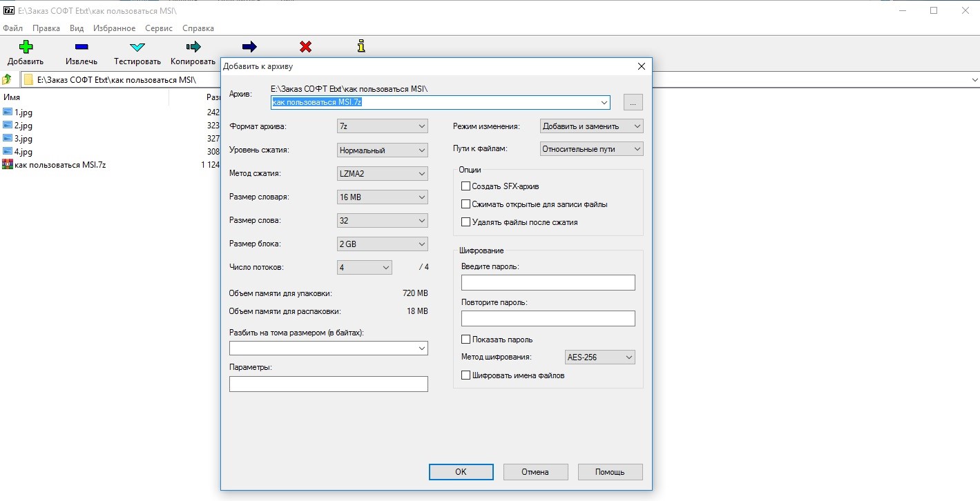Click the folder-up icon beside address bar
980x501 pixels.
8,79
